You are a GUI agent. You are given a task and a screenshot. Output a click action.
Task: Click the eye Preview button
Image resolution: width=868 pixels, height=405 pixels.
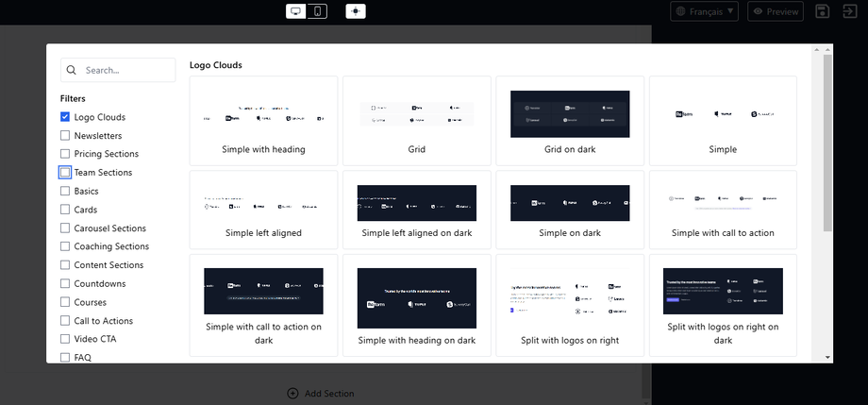tap(775, 11)
